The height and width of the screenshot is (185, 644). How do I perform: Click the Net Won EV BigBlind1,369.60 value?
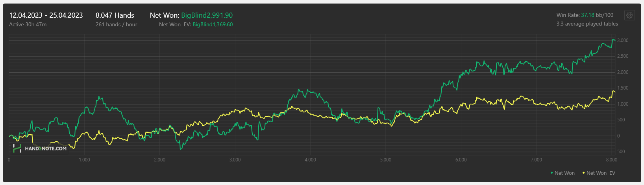(x=213, y=24)
